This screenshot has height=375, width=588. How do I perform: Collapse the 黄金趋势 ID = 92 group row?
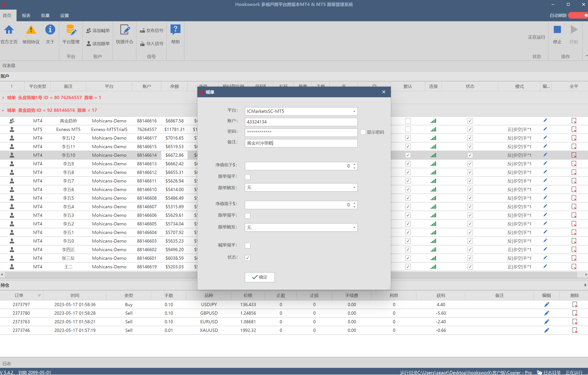[x=3, y=110]
